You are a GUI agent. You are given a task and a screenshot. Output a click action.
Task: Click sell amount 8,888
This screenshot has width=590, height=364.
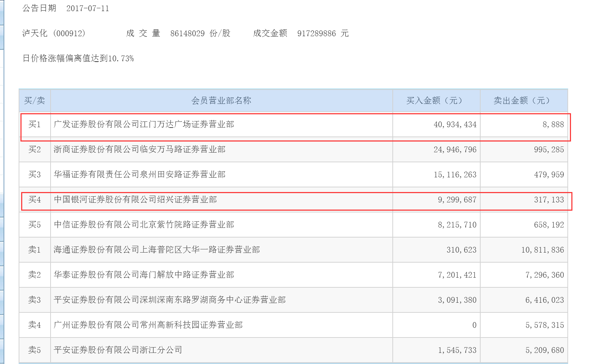tap(553, 124)
